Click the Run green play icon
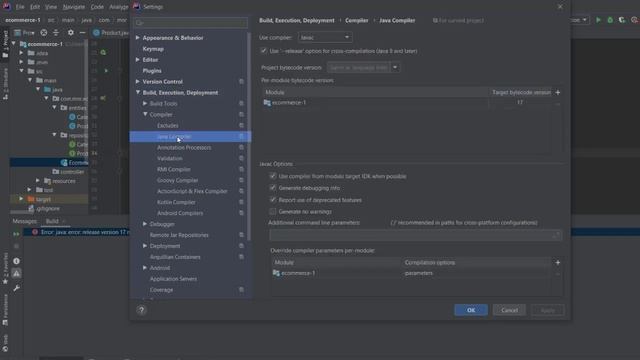The width and height of the screenshot is (640, 360). [598, 20]
